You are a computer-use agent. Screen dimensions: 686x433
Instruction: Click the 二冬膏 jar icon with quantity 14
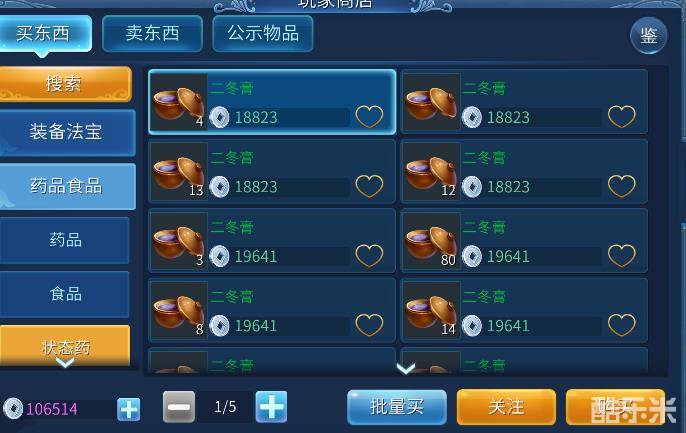tap(432, 310)
